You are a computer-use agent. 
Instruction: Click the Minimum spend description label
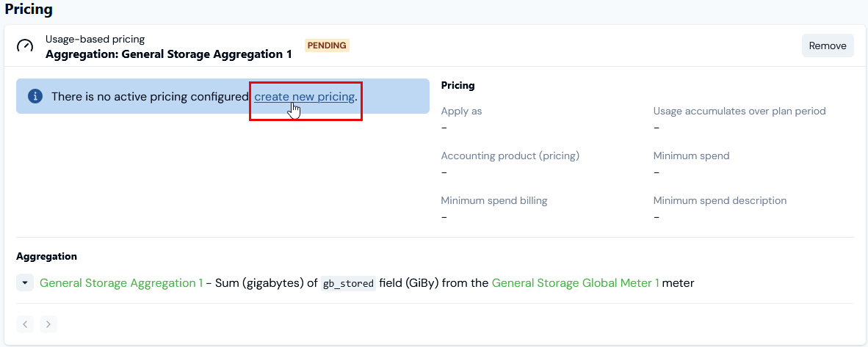coord(720,200)
